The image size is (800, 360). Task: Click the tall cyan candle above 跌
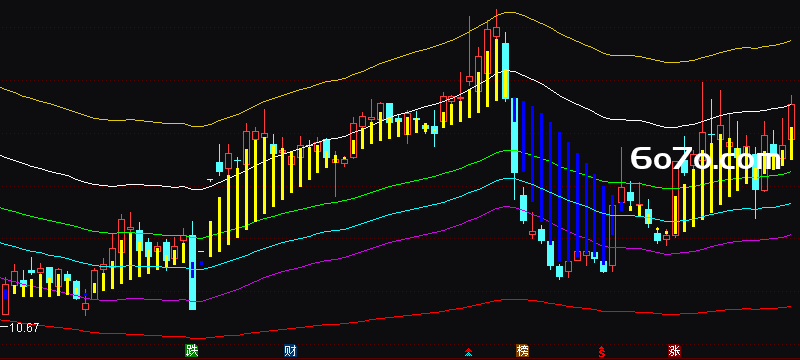(192, 272)
